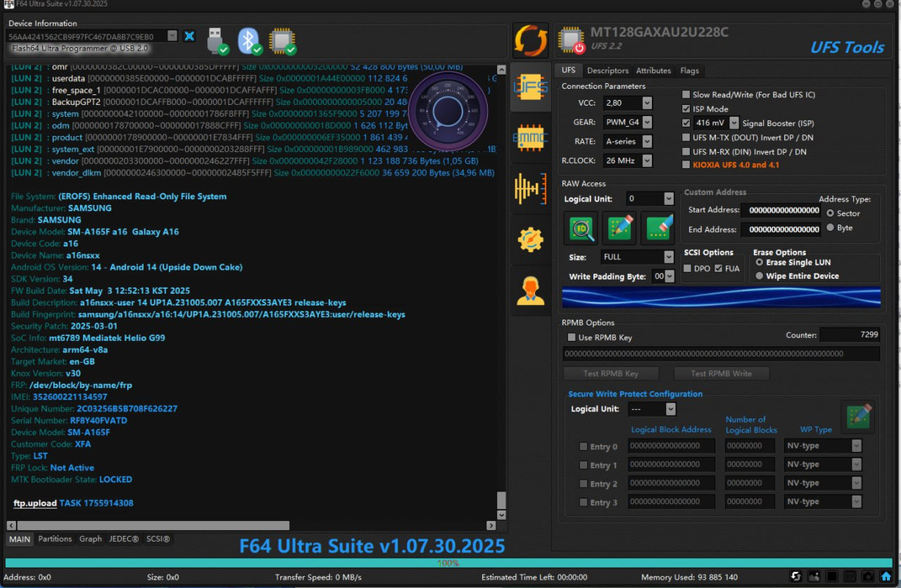Switch to the Partitions log tab
This screenshot has height=588, width=901.
point(55,539)
